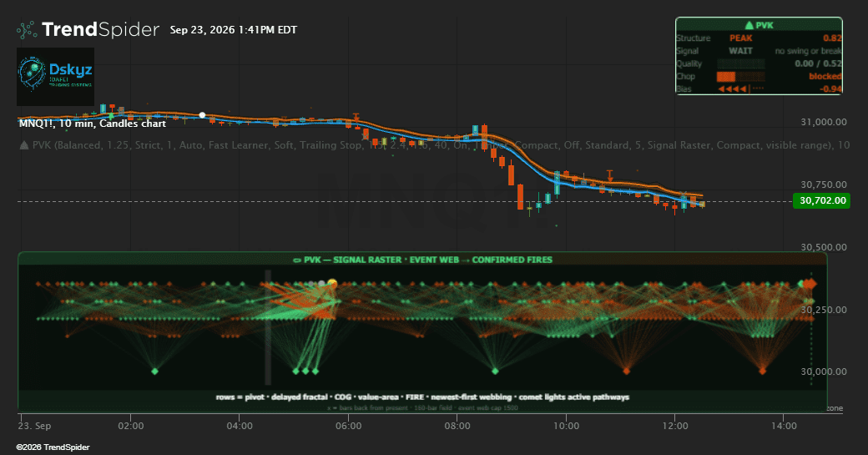Screen dimensions: 868x455
Task: Click the 0.82 structure score
Action: tap(832, 38)
